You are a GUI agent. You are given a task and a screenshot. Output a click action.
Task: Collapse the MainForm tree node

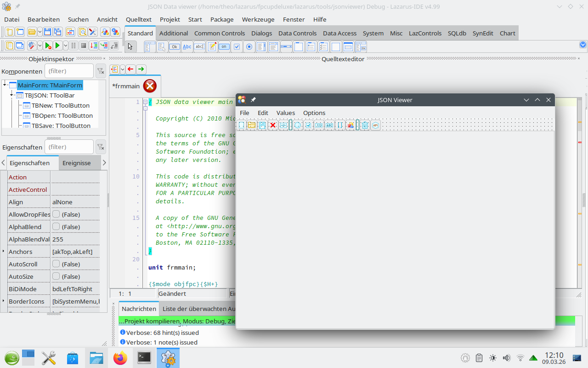click(x=5, y=85)
